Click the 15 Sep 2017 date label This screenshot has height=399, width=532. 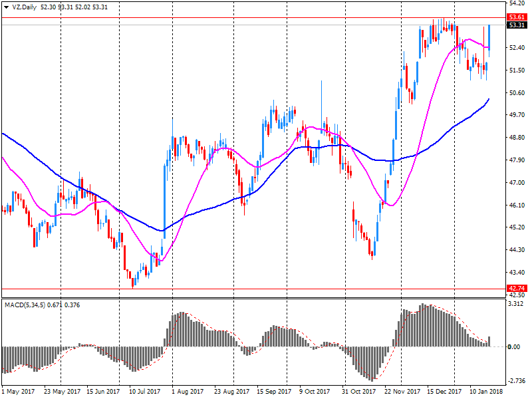[x=274, y=392]
